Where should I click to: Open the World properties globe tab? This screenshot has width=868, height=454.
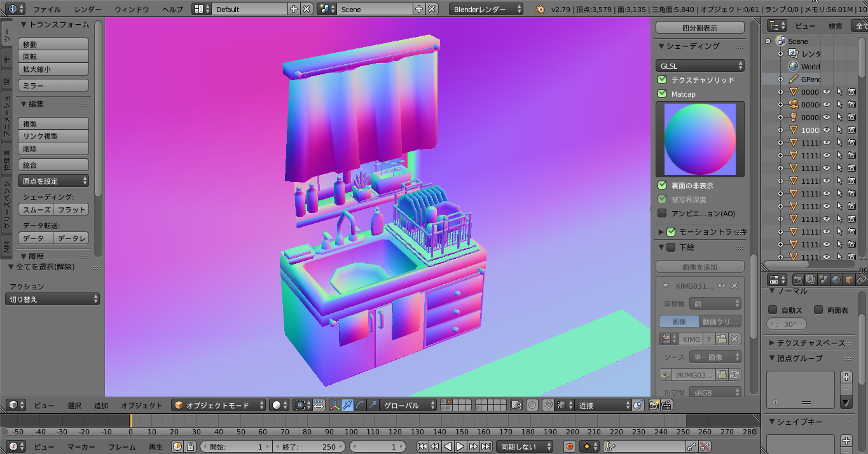(836, 279)
